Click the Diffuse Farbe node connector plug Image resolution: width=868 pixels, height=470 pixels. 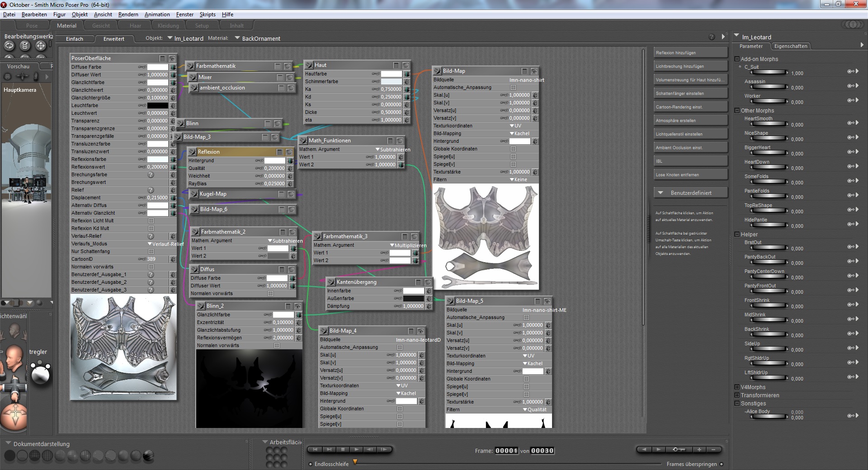point(173,67)
